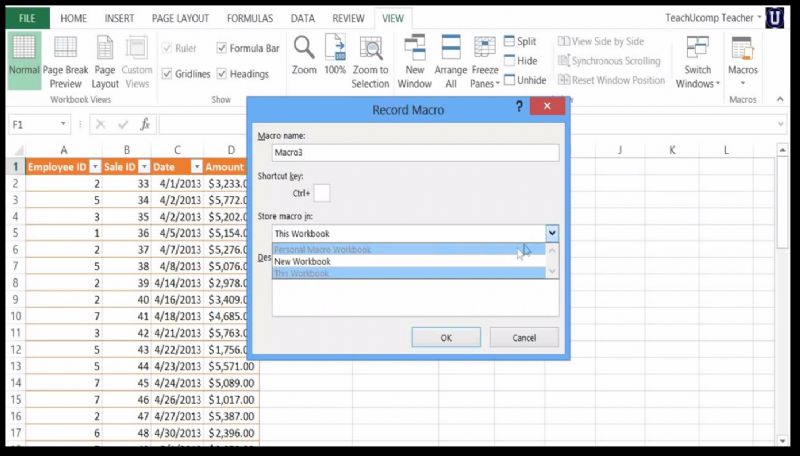The width and height of the screenshot is (800, 456).
Task: Switch to Page Layout view
Action: pos(105,62)
